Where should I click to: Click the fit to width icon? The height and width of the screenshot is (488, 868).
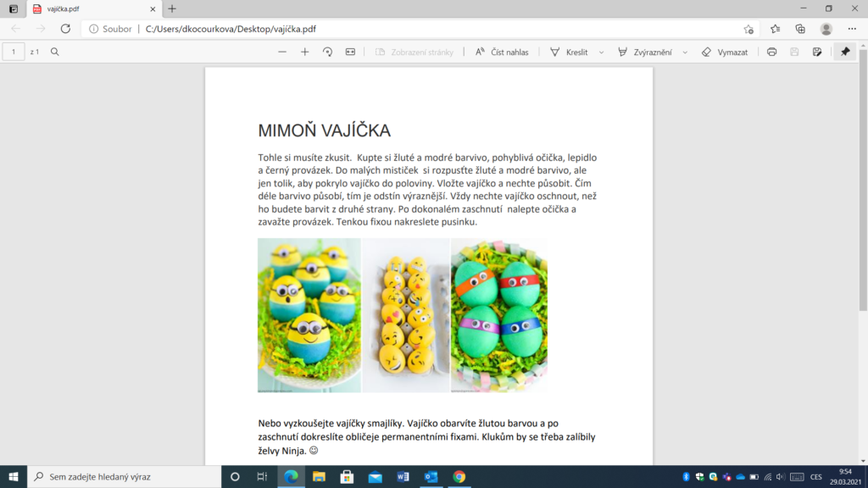pos(350,52)
